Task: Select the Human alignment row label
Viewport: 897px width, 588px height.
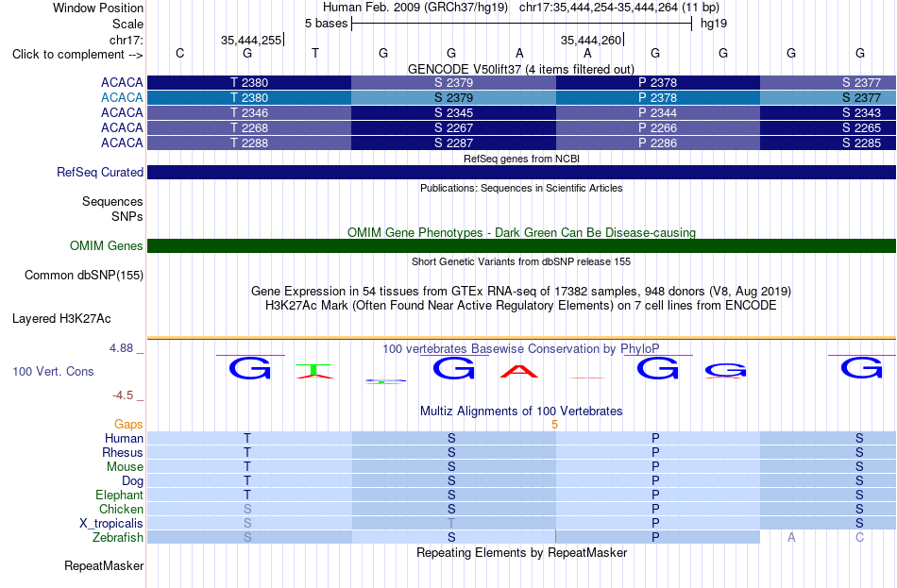Action: (124, 438)
